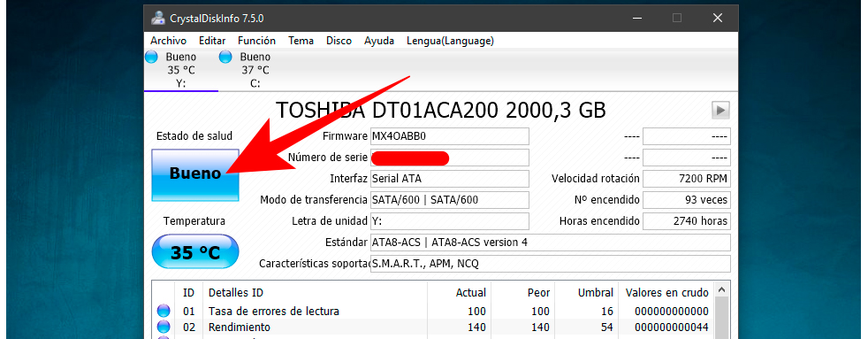
Task: Click the Detalles ID column header
Action: [316, 292]
